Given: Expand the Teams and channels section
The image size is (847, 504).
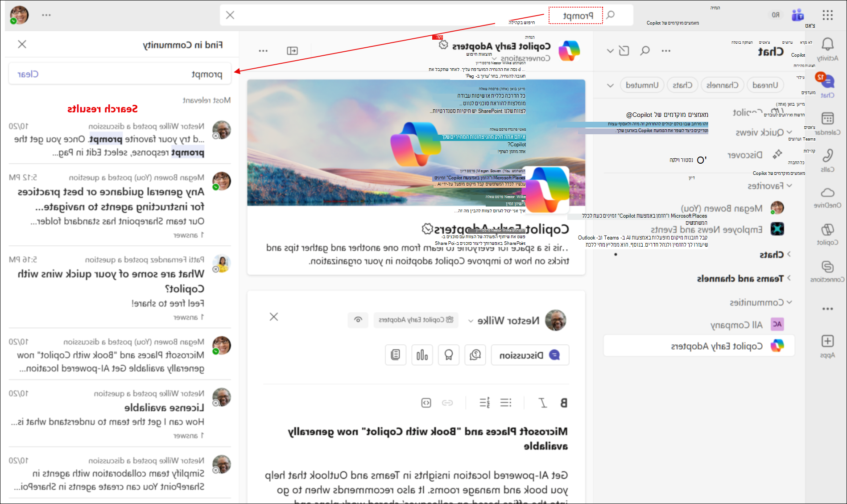Looking at the screenshot, I should point(789,278).
